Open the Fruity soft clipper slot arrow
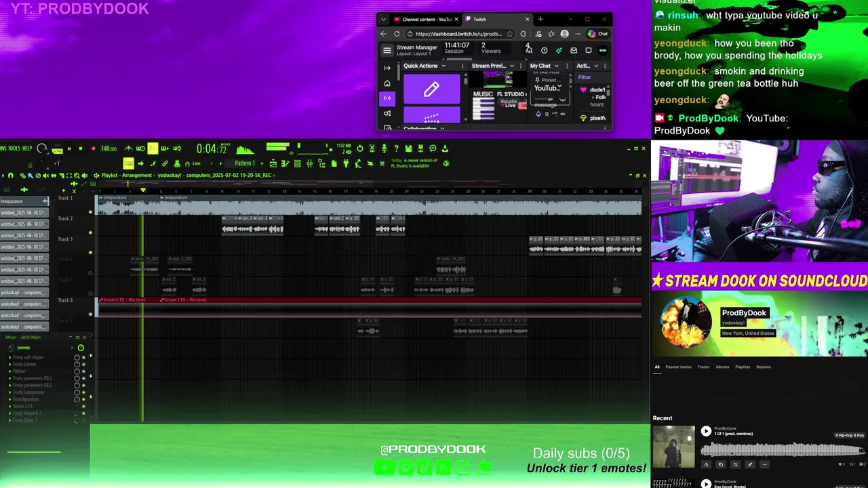This screenshot has width=868, height=488. 9,357
